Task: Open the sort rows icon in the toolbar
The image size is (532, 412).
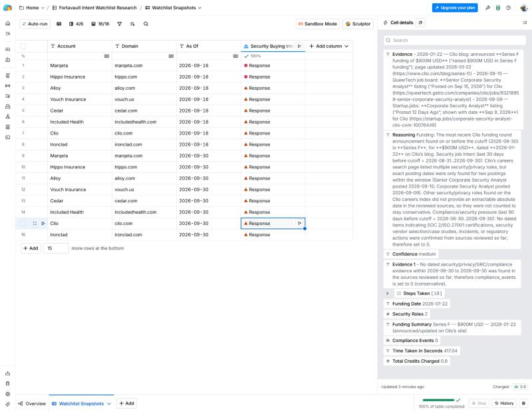Action: click(132, 24)
